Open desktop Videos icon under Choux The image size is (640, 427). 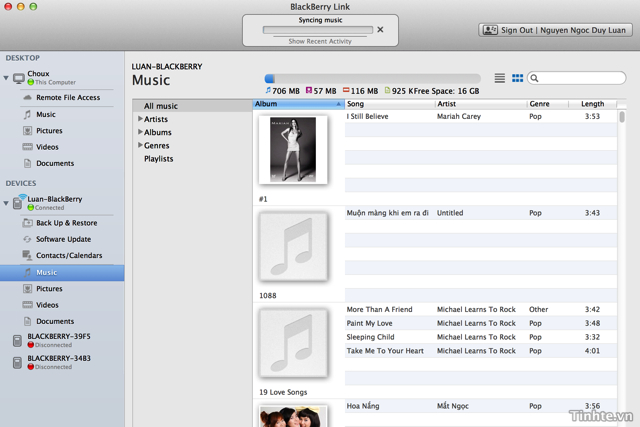tap(27, 147)
